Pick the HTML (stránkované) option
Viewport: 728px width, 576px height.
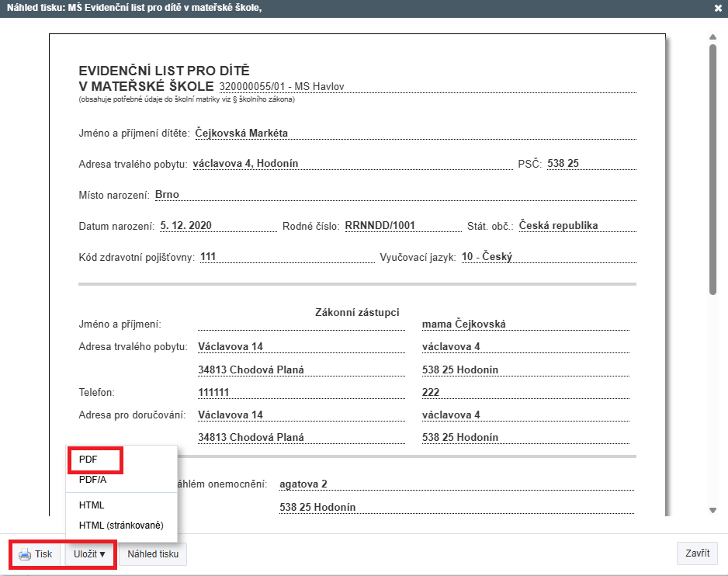coord(120,526)
